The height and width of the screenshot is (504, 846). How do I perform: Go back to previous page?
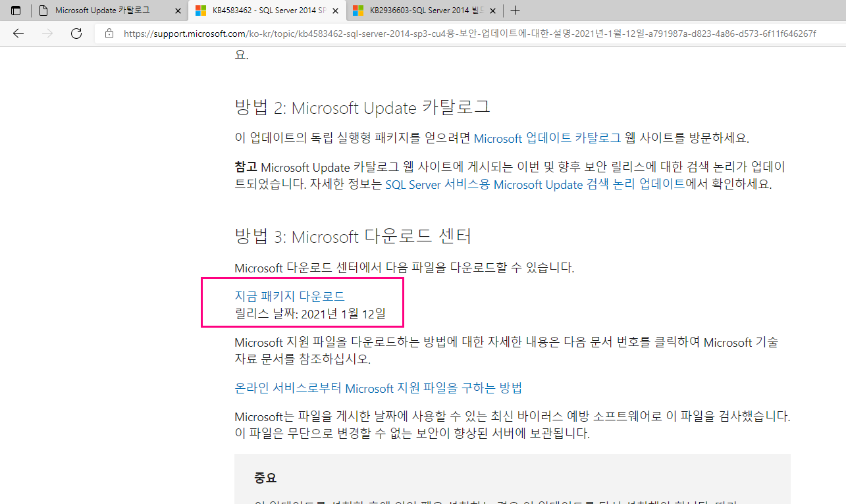pos(18,34)
